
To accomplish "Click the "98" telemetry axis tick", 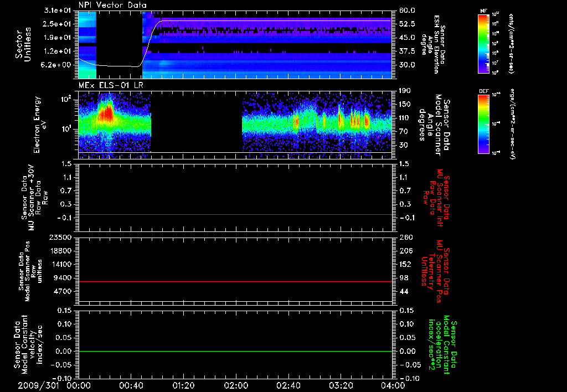I will pyautogui.click(x=404, y=278).
